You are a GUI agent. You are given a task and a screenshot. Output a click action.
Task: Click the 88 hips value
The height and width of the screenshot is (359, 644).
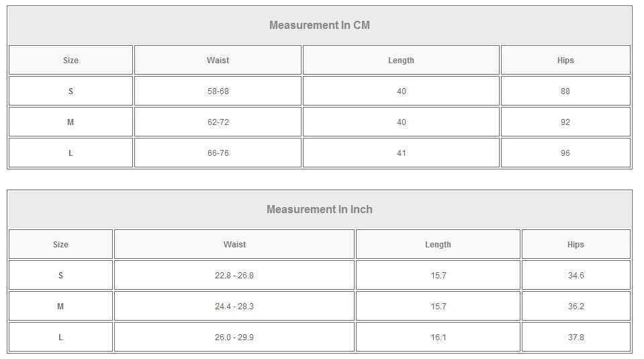pos(565,91)
